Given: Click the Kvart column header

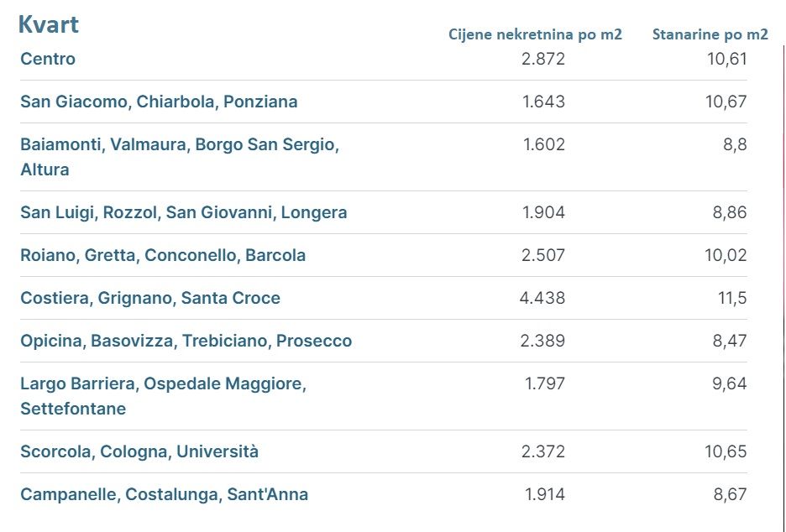Looking at the screenshot, I should pos(49,24).
